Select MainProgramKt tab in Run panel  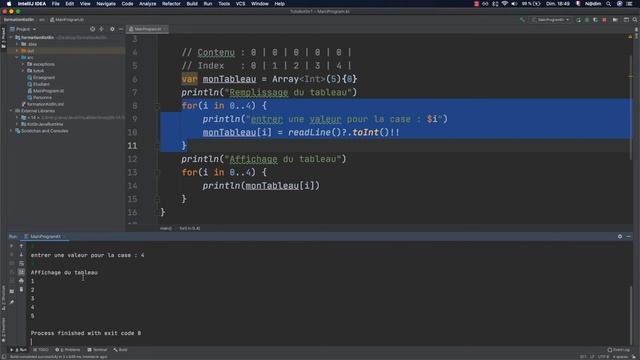[45, 236]
